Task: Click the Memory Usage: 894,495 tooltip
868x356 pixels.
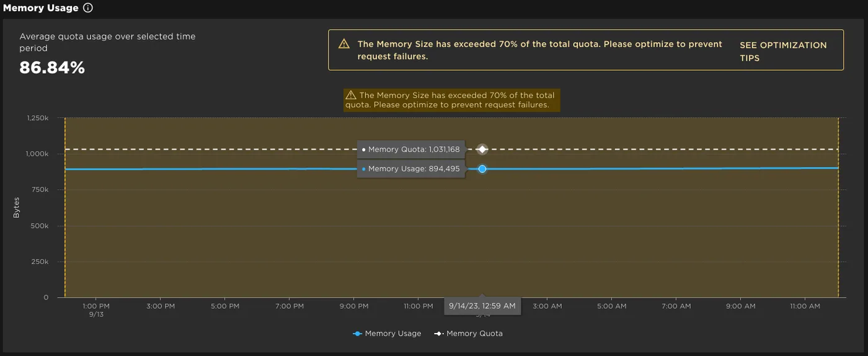Action: [x=410, y=169]
